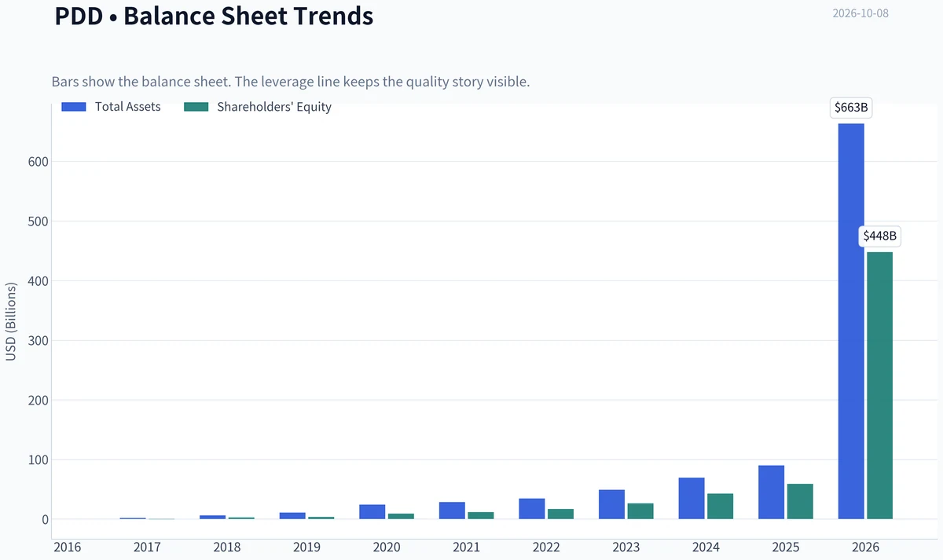Select the 2020 green Shareholders' Equity bar

(401, 516)
